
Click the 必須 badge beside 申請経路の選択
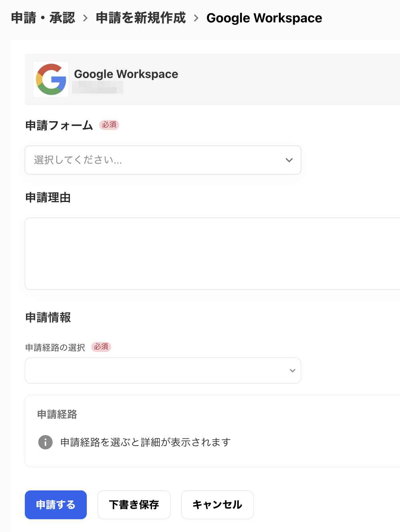[101, 347]
